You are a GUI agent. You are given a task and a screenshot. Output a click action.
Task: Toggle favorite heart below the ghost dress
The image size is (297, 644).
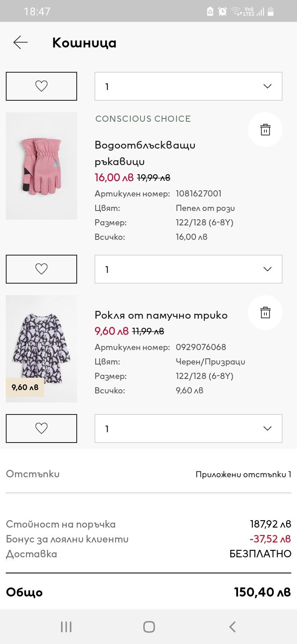pos(41,429)
